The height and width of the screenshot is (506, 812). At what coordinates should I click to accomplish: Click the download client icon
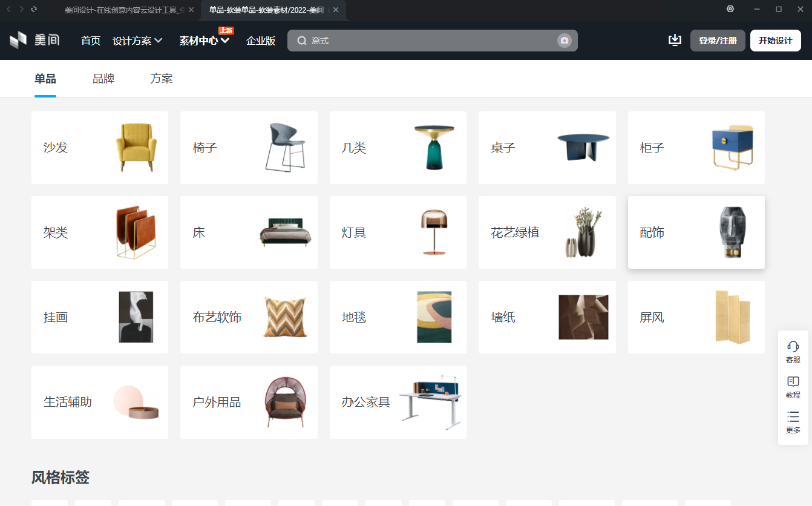point(674,39)
